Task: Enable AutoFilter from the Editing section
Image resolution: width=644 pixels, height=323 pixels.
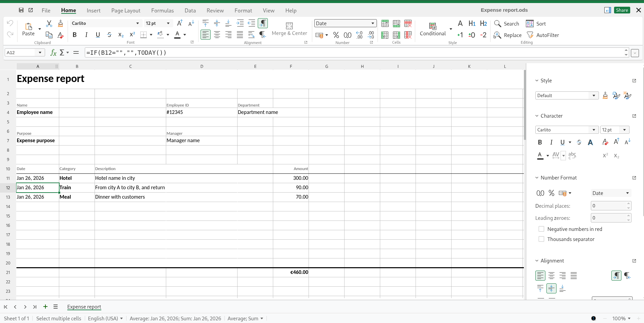Action: pos(543,35)
